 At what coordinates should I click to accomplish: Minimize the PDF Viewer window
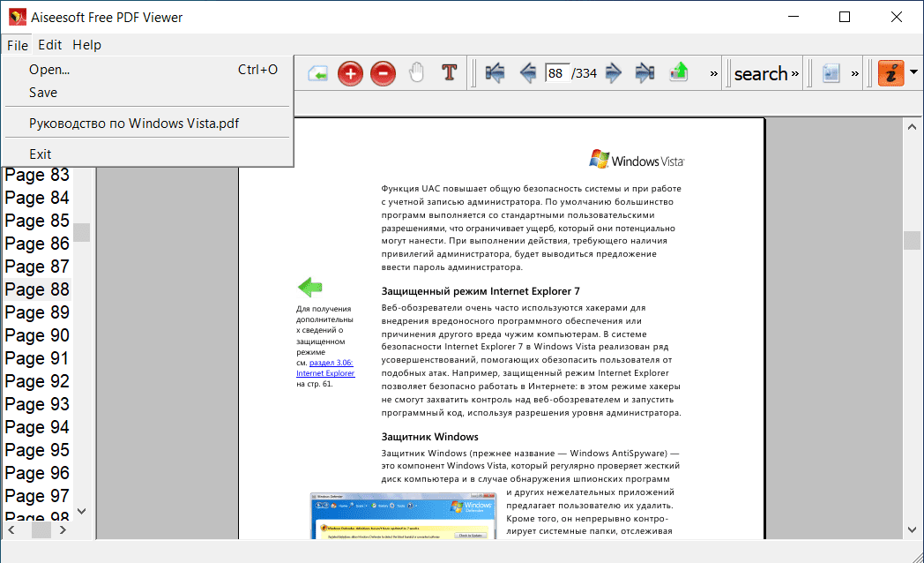coord(794,17)
